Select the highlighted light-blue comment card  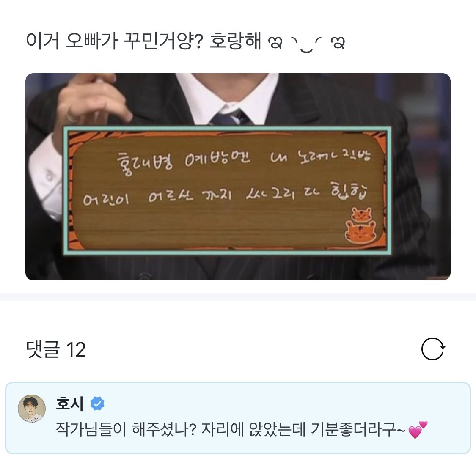(238, 418)
